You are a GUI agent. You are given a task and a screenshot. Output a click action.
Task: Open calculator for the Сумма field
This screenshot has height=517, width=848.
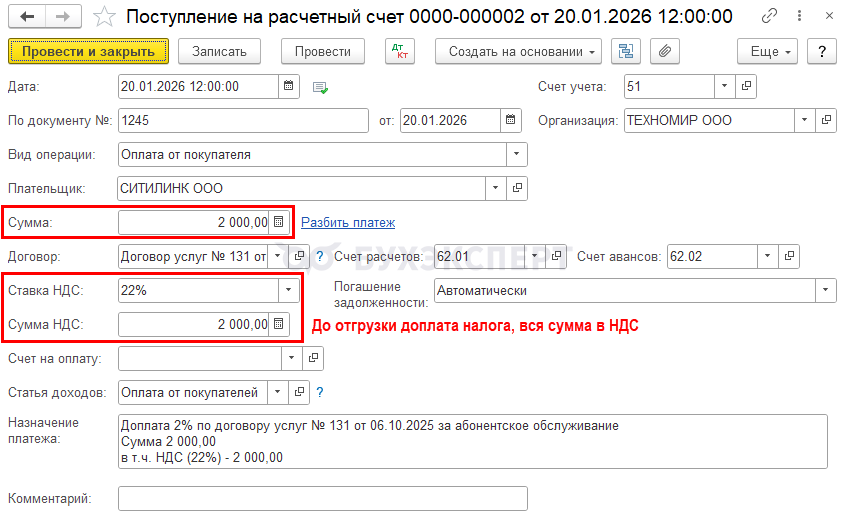tap(279, 222)
